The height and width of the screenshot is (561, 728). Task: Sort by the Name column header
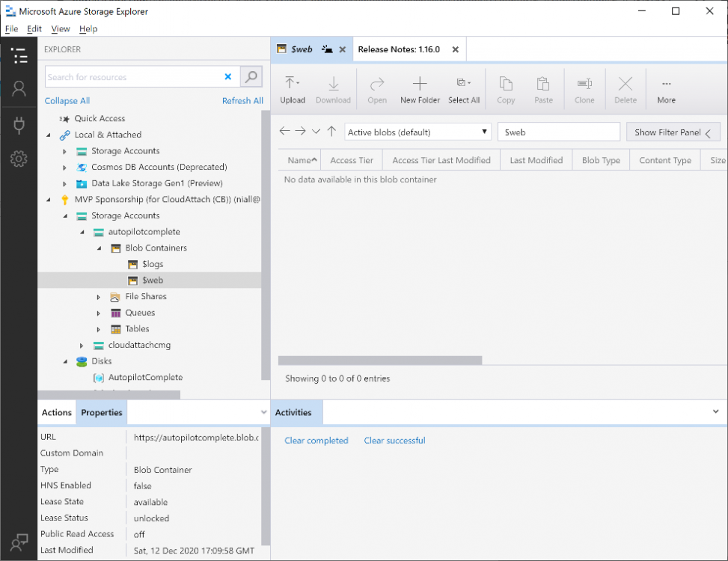point(300,160)
